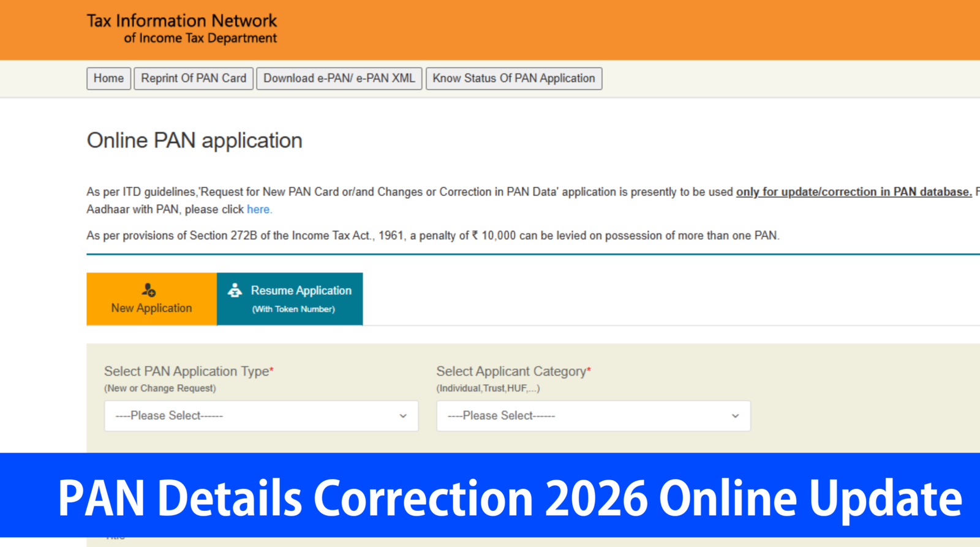Click chevron arrow of PAN Application Type
The height and width of the screenshot is (547, 980).
coord(403,416)
